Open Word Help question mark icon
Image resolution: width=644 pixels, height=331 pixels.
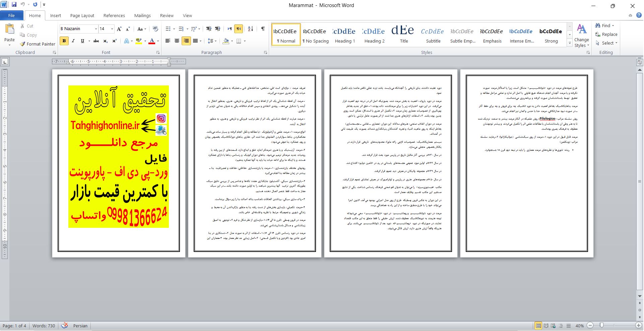639,15
